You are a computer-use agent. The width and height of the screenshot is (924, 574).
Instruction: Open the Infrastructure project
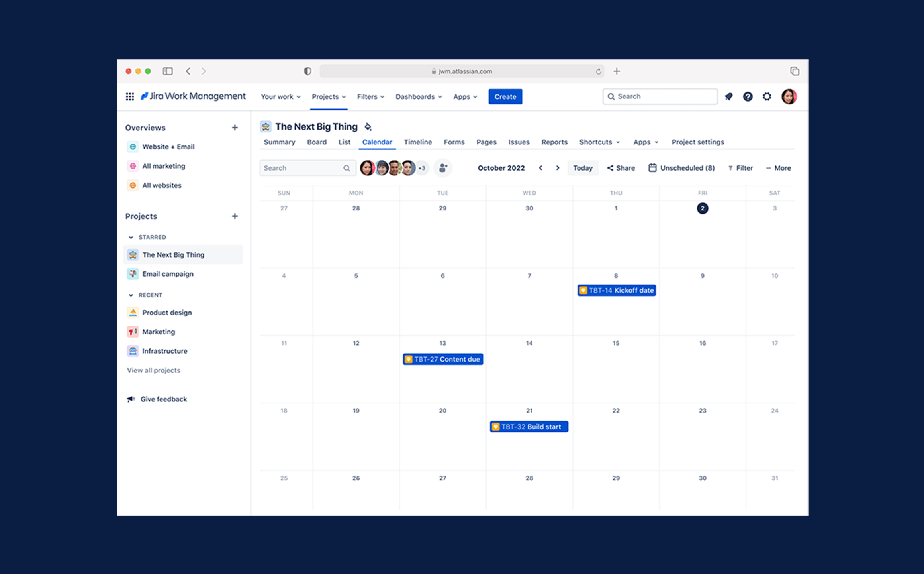coord(183,351)
